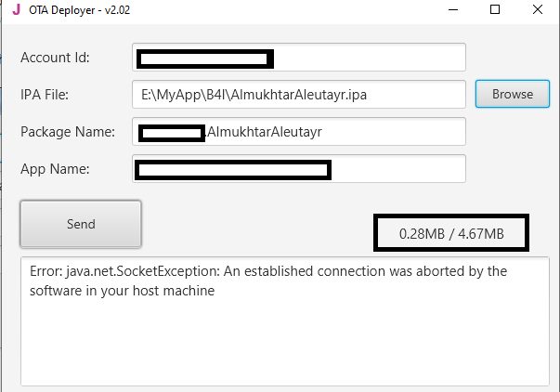Click empty space below the error in log box

tap(279, 344)
